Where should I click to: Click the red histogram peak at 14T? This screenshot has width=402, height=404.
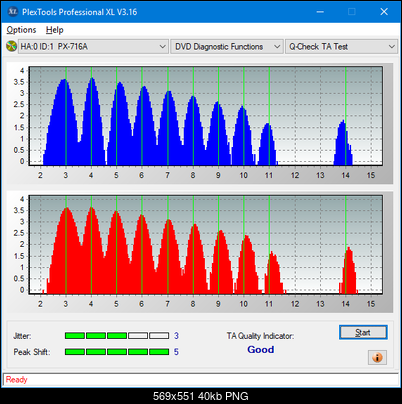click(x=349, y=270)
